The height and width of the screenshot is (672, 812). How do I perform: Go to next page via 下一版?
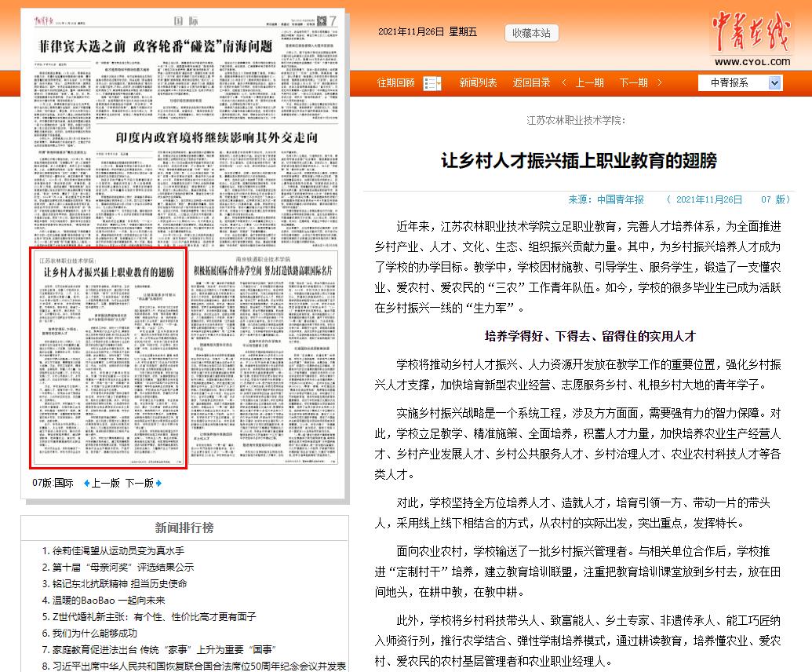tap(139, 484)
